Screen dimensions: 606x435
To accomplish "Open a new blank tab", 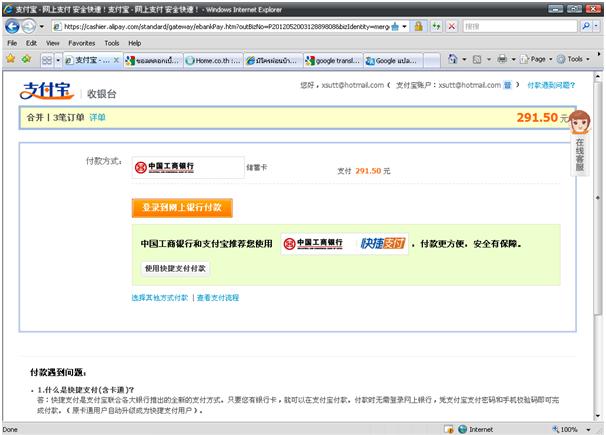I will pyautogui.click(x=432, y=61).
